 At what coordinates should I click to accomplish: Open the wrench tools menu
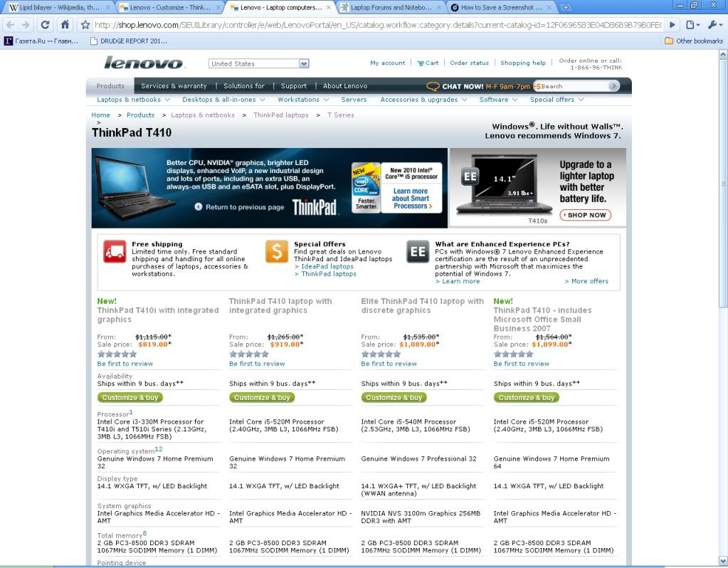pos(714,25)
